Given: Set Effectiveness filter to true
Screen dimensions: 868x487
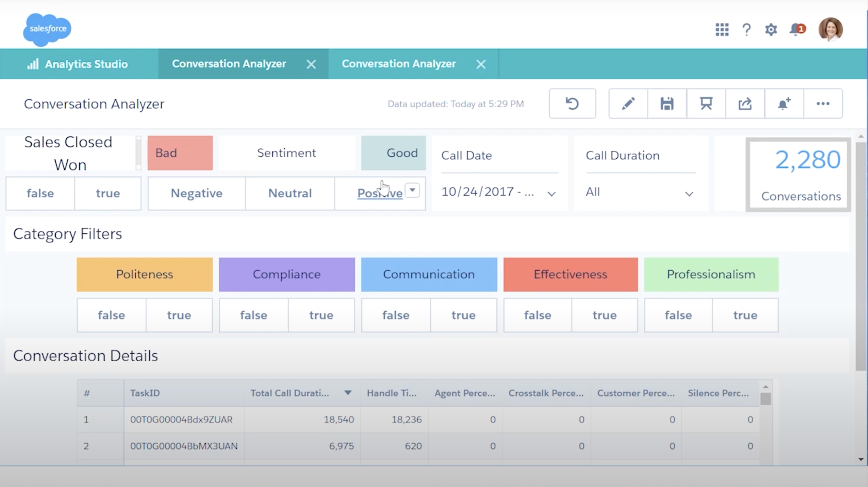Looking at the screenshot, I should point(605,315).
